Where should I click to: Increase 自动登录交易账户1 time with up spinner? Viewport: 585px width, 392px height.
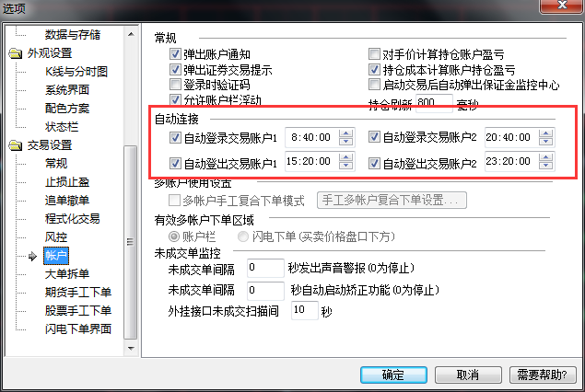pyautogui.click(x=345, y=133)
